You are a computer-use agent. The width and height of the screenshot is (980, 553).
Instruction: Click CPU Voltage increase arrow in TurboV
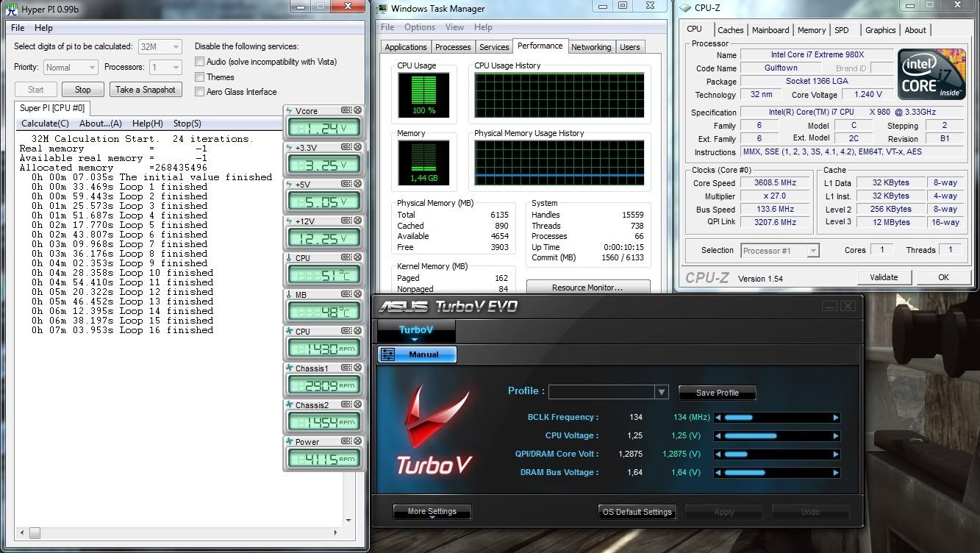coord(836,436)
